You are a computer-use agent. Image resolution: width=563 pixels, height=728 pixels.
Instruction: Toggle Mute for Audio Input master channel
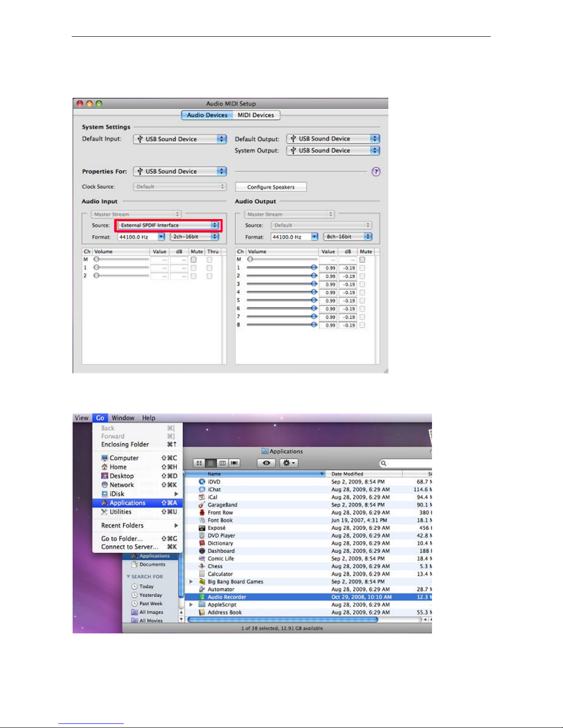tap(194, 260)
